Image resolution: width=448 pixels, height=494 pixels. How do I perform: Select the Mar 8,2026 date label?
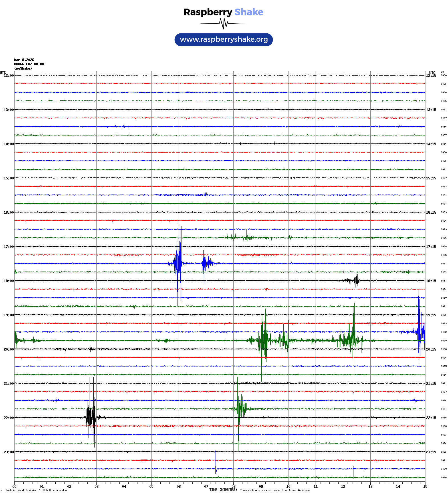[x=24, y=60]
